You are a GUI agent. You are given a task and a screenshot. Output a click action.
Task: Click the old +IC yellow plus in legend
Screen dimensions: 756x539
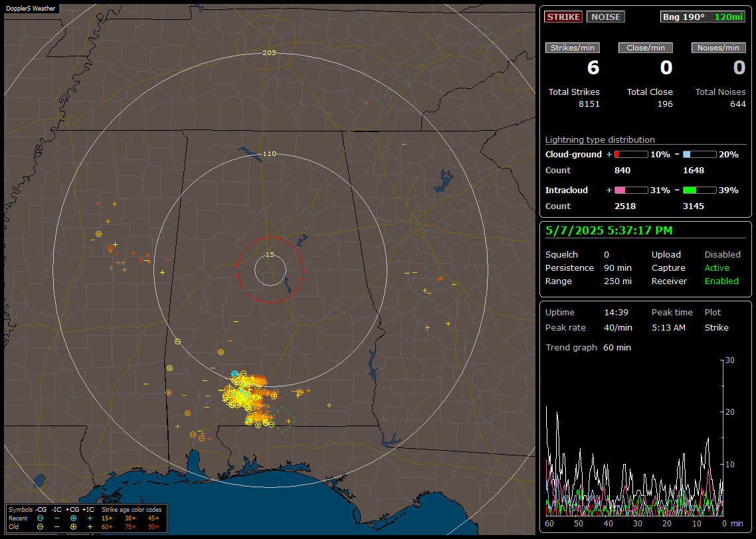(90, 527)
